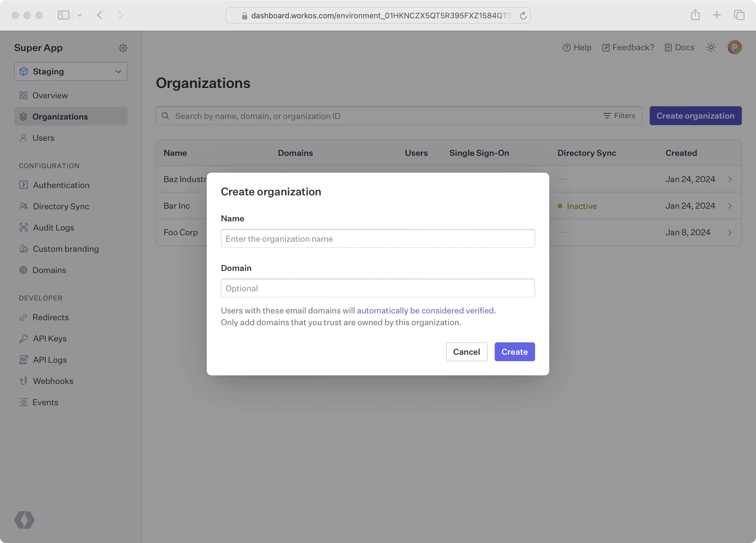Open the Staging environment dropdown

(x=71, y=71)
